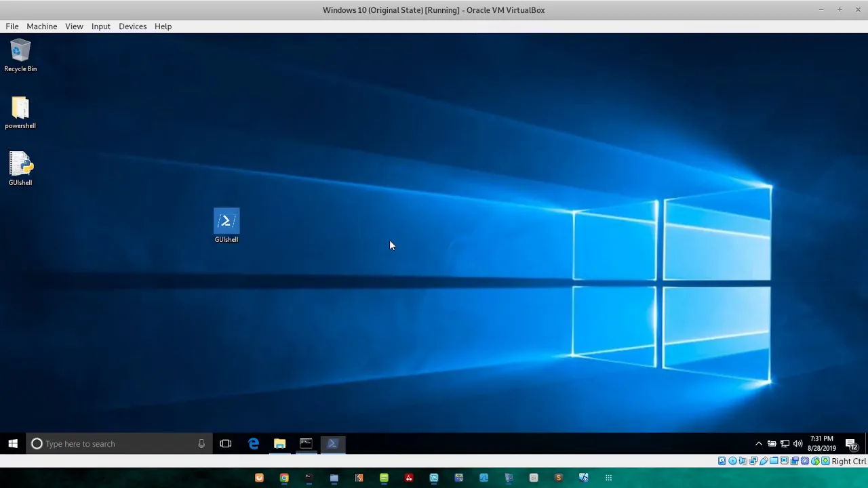
Task: Click the Cortana circle icon
Action: click(37, 444)
